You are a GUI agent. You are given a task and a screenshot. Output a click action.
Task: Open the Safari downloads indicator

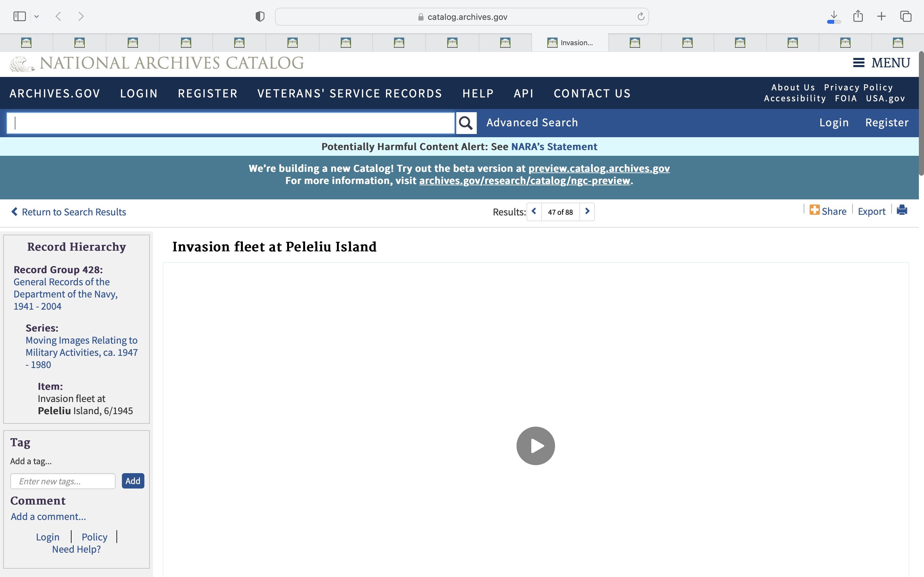834,16
